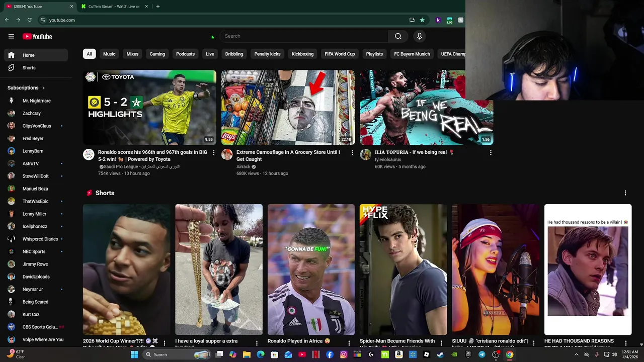Image resolution: width=644 pixels, height=362 pixels.
Task: Open the Saudi Pro League channel avatar
Action: pyautogui.click(x=89, y=154)
